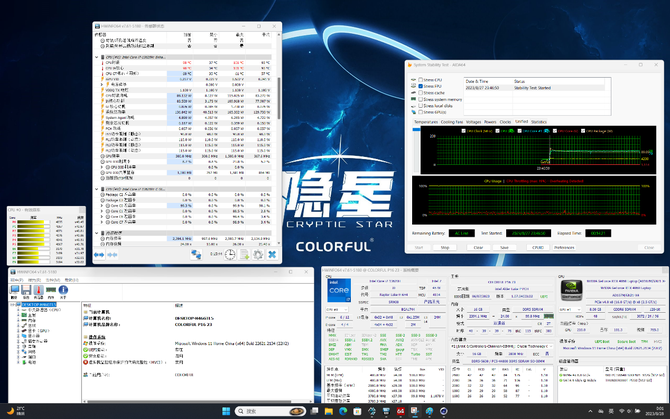The height and width of the screenshot is (419, 670).
Task: Click Save button in AIDA64
Action: click(505, 248)
